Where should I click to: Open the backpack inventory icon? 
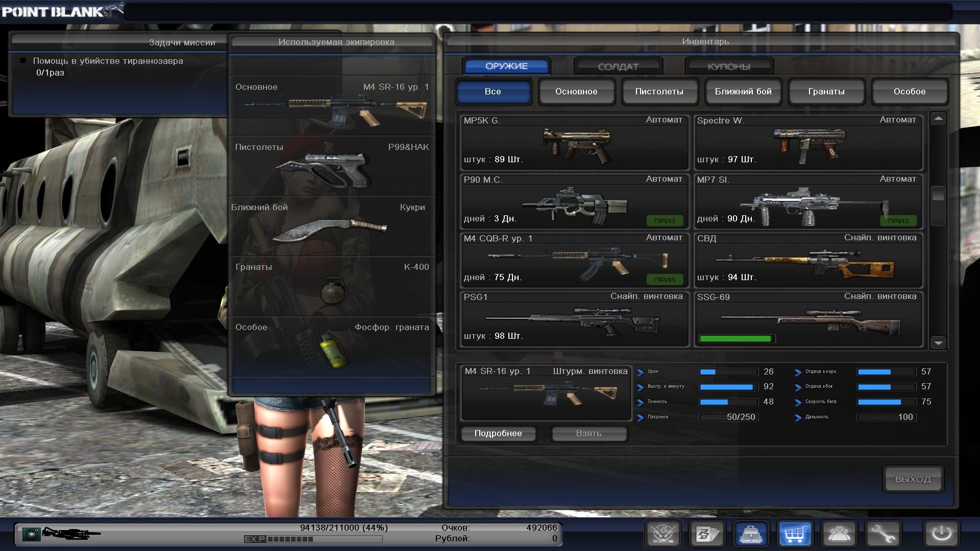tap(751, 534)
